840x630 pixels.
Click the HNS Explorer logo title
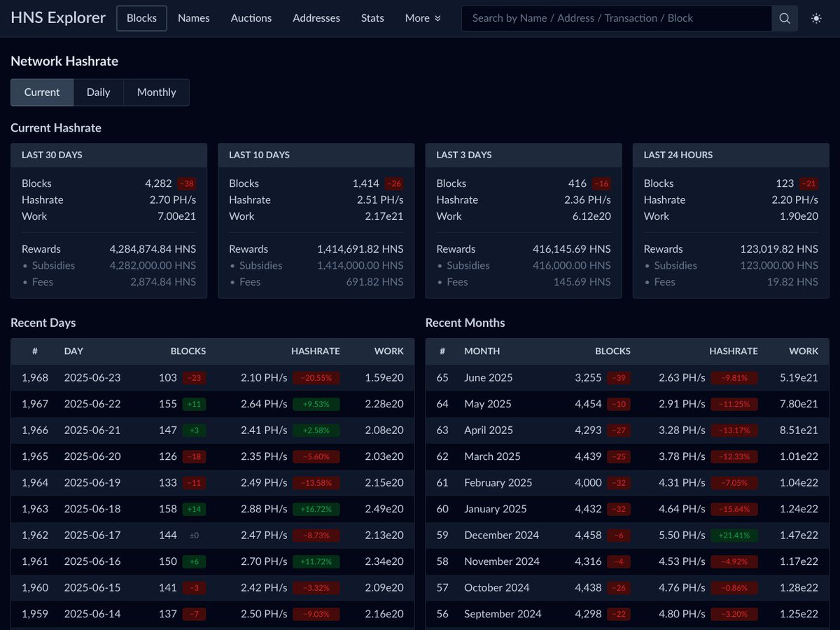tap(58, 17)
